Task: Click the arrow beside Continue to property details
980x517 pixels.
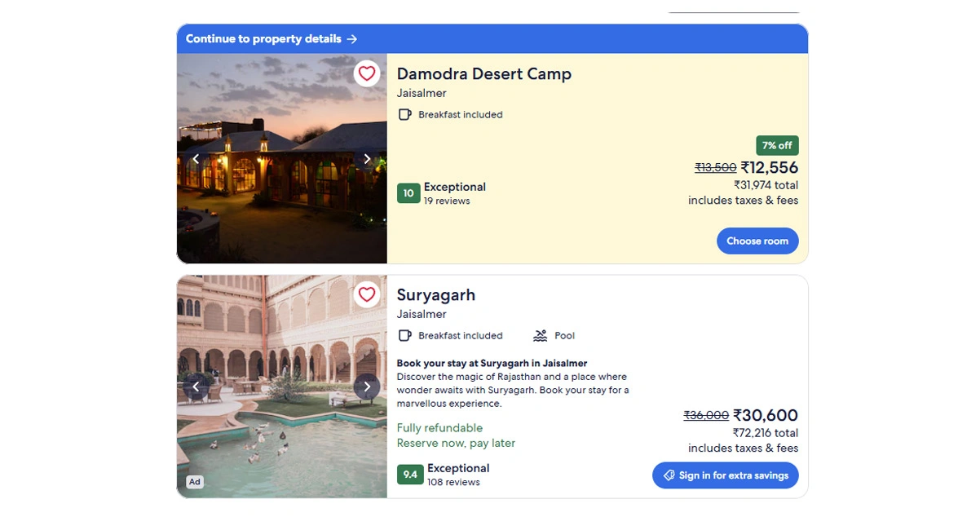Action: coord(351,39)
